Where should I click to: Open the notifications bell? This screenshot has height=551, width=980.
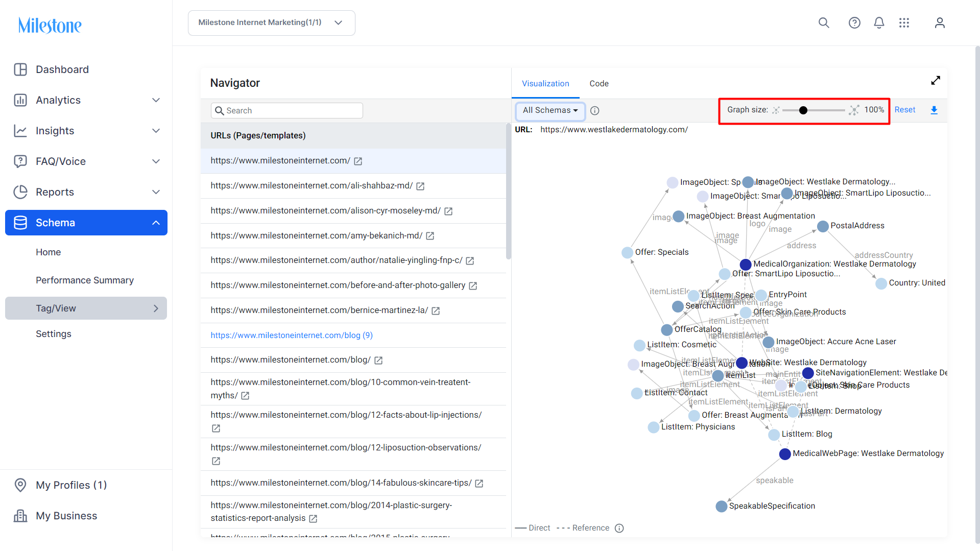pyautogui.click(x=879, y=23)
